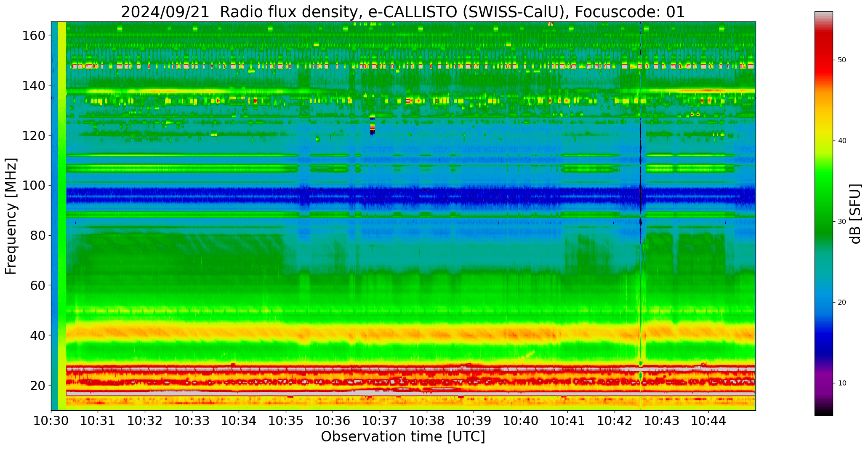Screen dimensions: 868x449
Task: Click the yellow-green calibration stripe after 10:30
Action: point(62,216)
